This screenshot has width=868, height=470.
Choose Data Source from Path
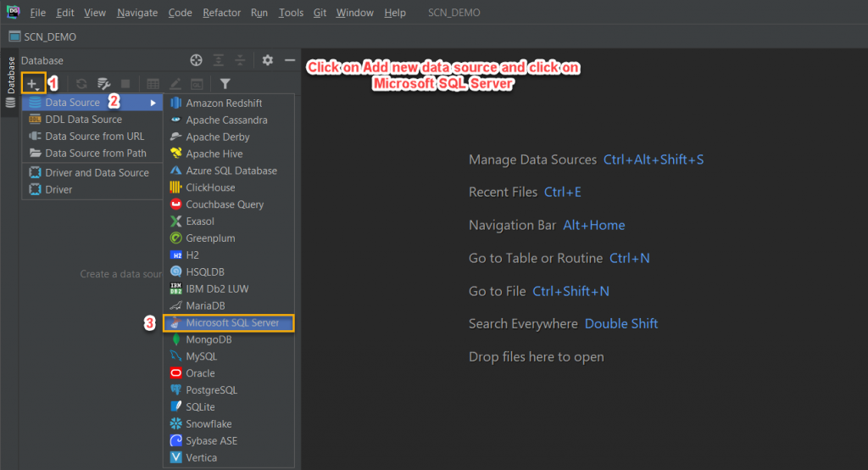[92, 153]
